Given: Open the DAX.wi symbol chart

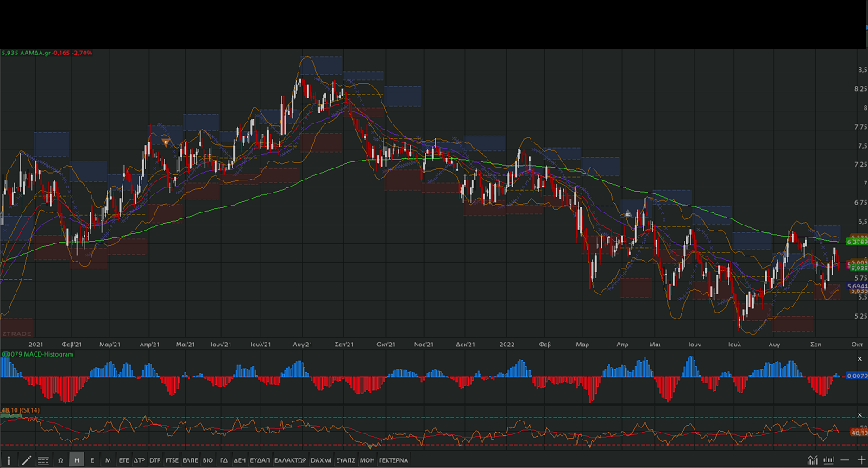Looking at the screenshot, I should coord(321,459).
